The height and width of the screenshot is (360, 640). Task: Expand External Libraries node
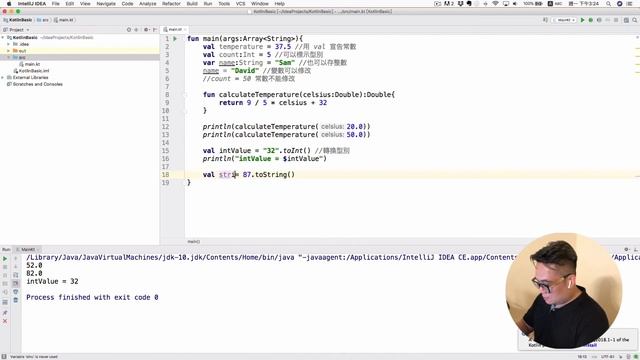3,78
